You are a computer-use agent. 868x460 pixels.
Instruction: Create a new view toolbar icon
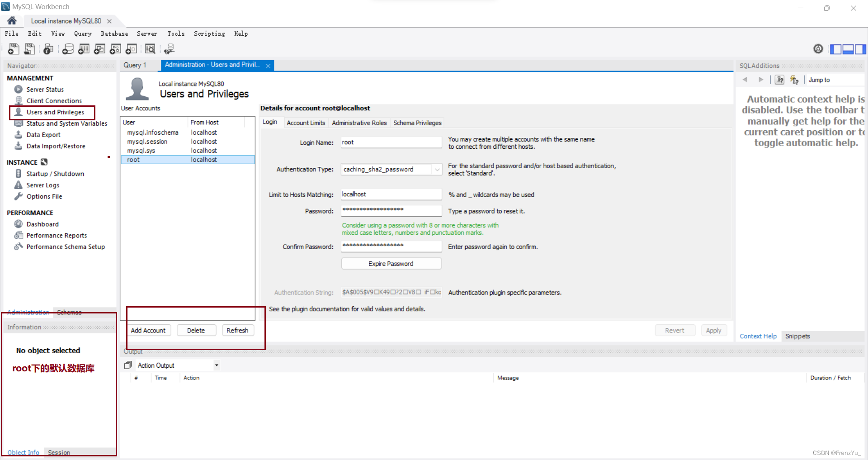point(99,49)
